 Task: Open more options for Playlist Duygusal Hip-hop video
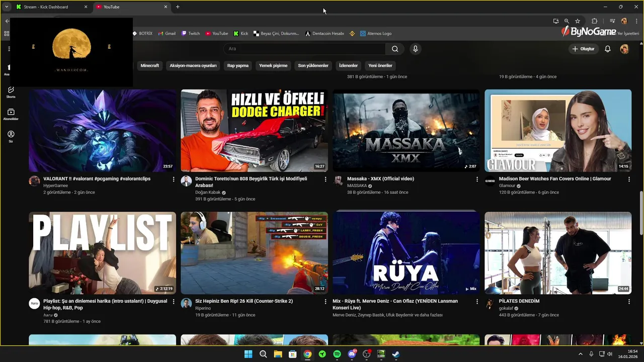[174, 301]
